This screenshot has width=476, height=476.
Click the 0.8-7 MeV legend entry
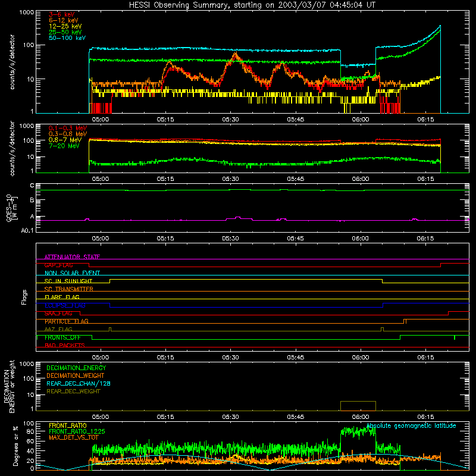pyautogui.click(x=65, y=140)
